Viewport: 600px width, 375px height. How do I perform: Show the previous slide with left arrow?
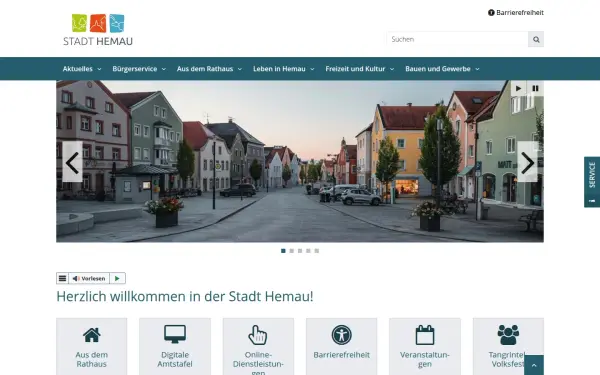[72, 162]
